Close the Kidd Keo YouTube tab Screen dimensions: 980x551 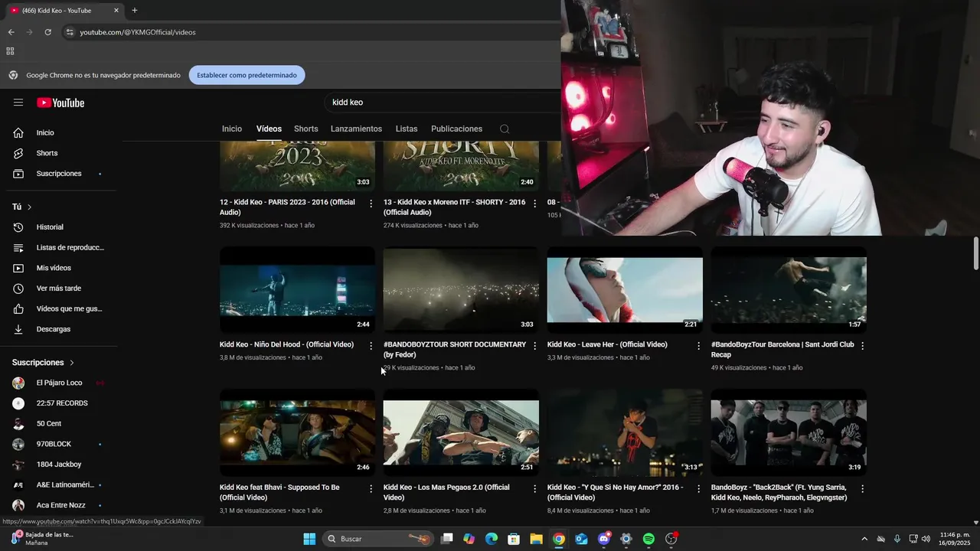point(116,11)
